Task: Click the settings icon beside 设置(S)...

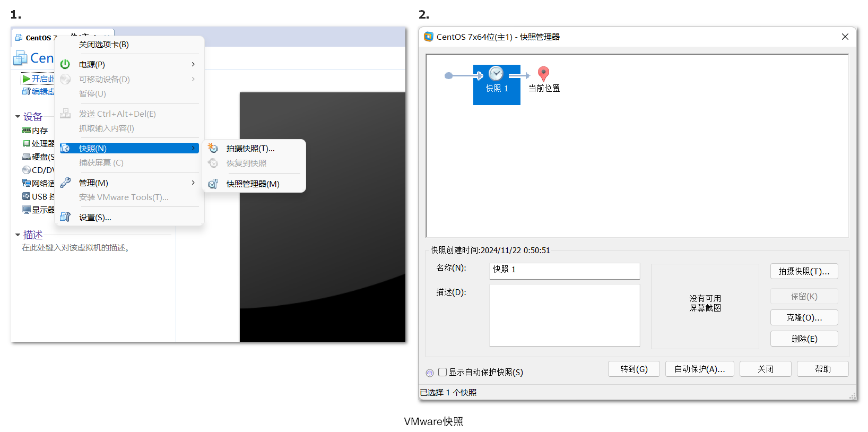Action: [65, 217]
